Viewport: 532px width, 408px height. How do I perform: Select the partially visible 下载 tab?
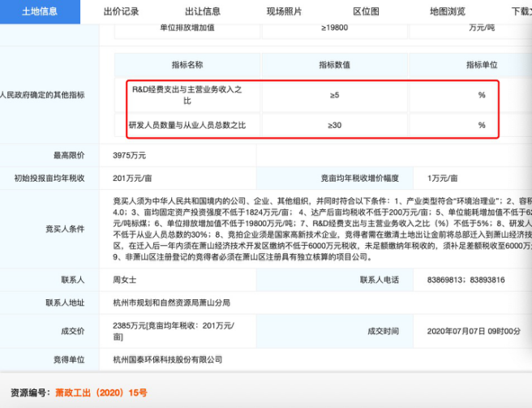point(520,11)
